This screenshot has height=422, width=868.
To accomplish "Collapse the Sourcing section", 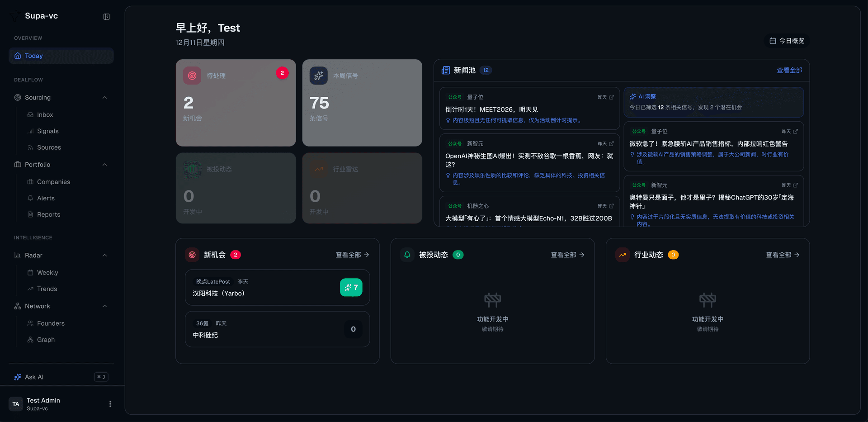I will [x=105, y=97].
